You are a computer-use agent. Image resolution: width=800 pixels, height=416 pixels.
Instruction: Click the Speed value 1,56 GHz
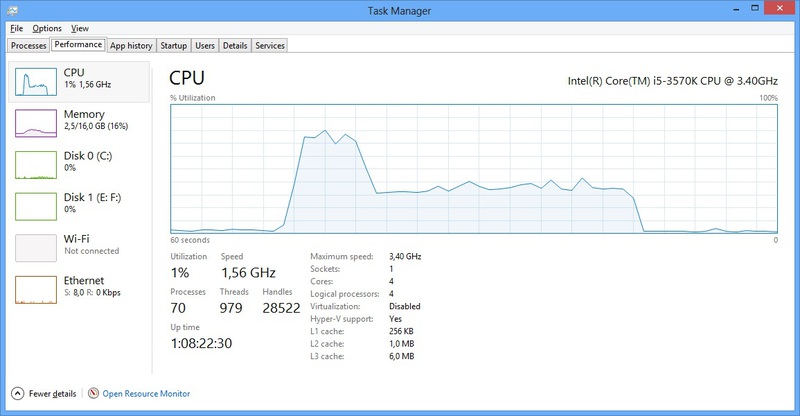tap(248, 273)
